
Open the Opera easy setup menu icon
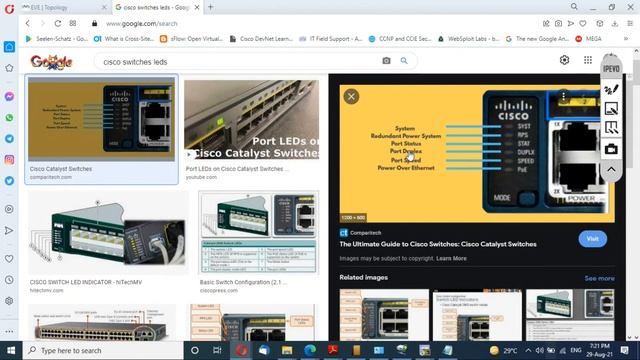click(x=630, y=24)
